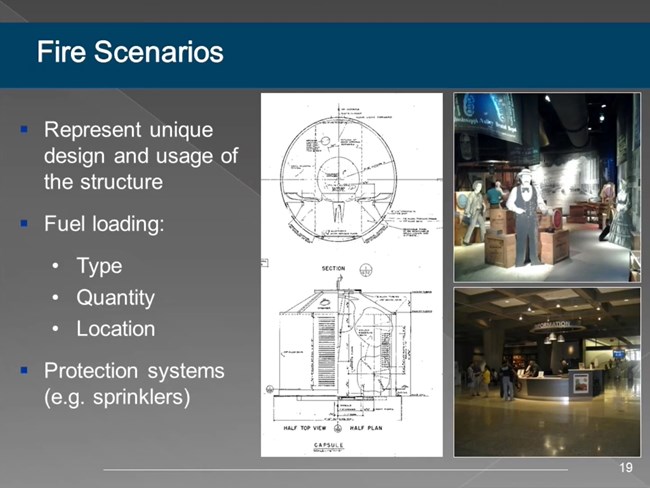Click the SECTION label in the drawing

(333, 268)
